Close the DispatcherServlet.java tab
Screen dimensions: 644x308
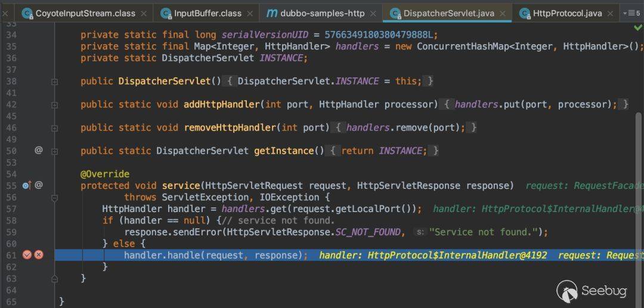coord(502,14)
